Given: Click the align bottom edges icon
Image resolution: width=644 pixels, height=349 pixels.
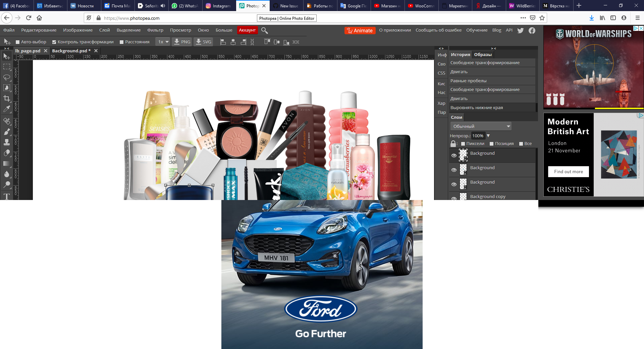Looking at the screenshot, I should tap(286, 42).
